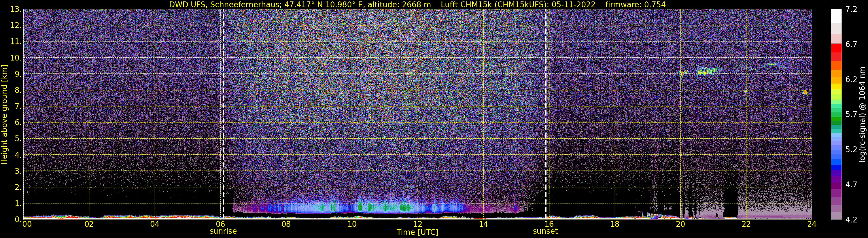Click the 'Time [UTC]' axis title

[417, 232]
